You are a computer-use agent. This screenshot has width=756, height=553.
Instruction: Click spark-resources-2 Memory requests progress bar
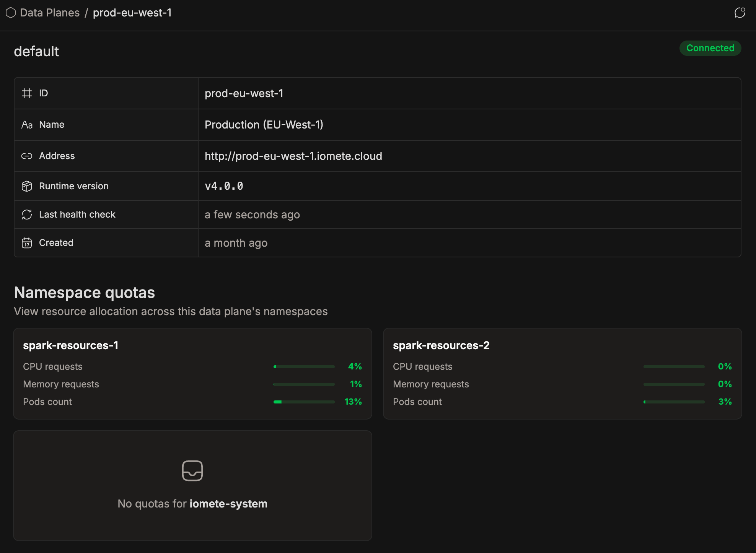click(674, 384)
